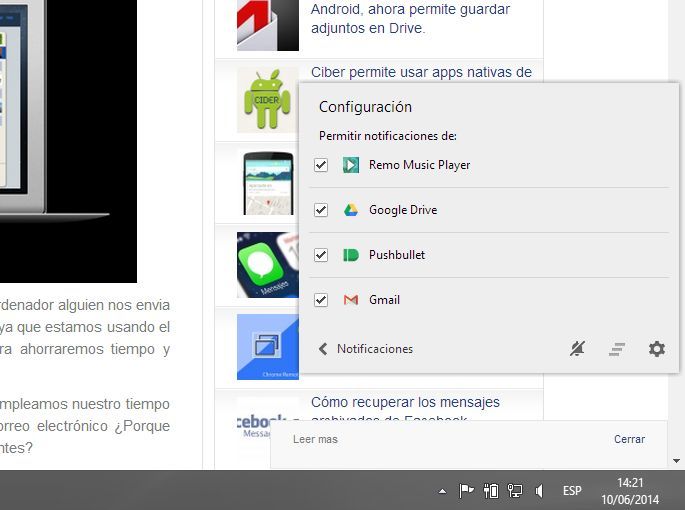Viewport: 685px width, 510px height.
Task: Open 'Android, ahora permite guardar adjuntos' article
Action: (x=410, y=18)
